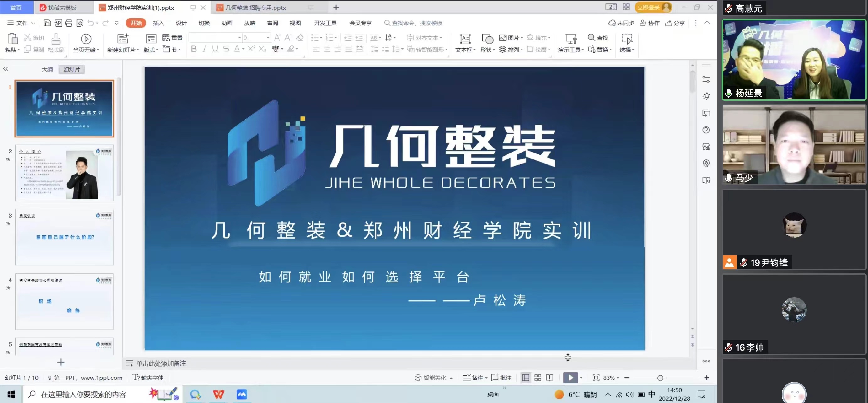This screenshot has width=868, height=403.
Task: Toggle Italic formatting
Action: pyautogui.click(x=204, y=49)
